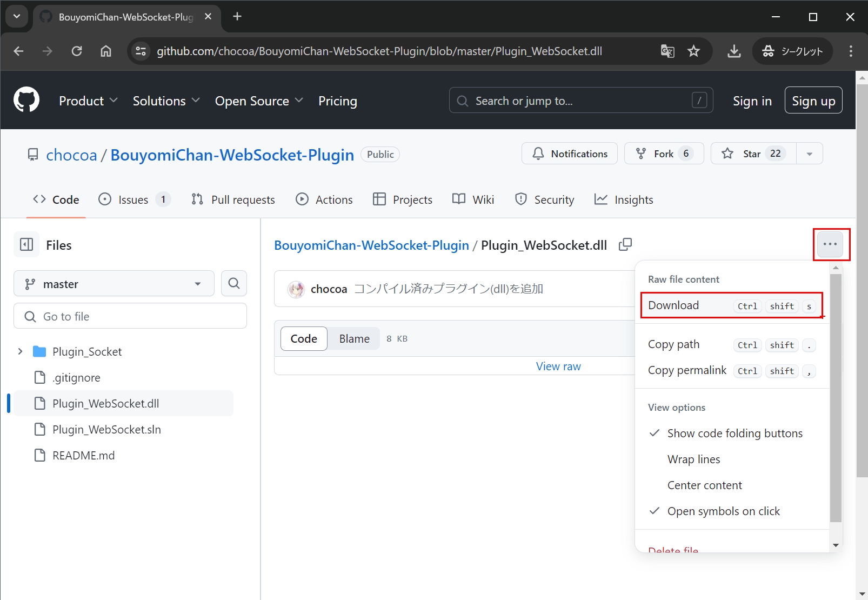Click chocoa user avatar
This screenshot has height=600, width=868.
(x=296, y=289)
